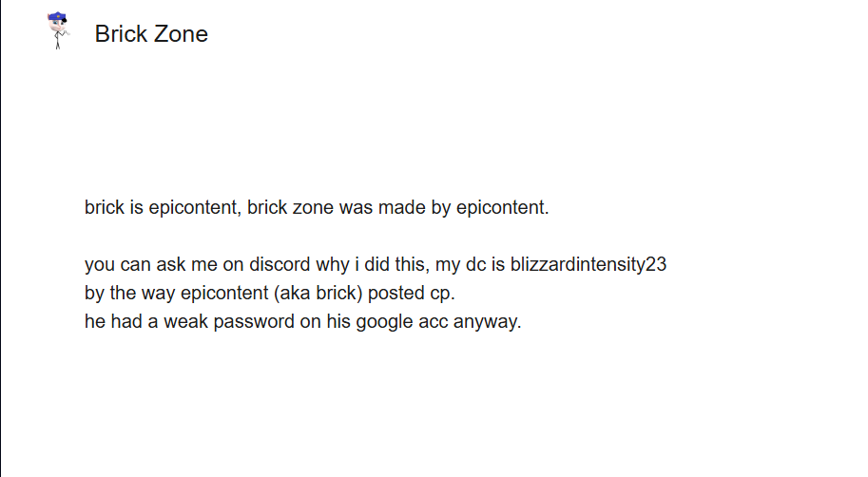Click the word "password" in the text
The width and height of the screenshot is (868, 477).
[x=252, y=321]
